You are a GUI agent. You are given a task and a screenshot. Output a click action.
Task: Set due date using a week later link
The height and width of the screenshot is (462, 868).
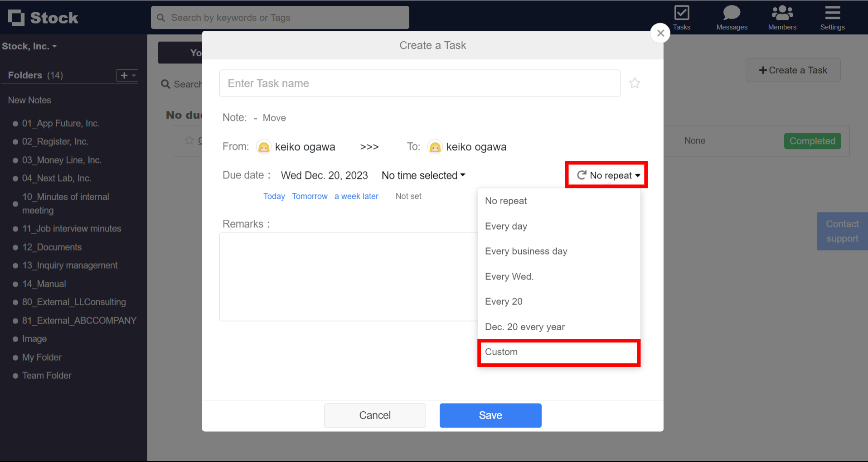pos(356,196)
